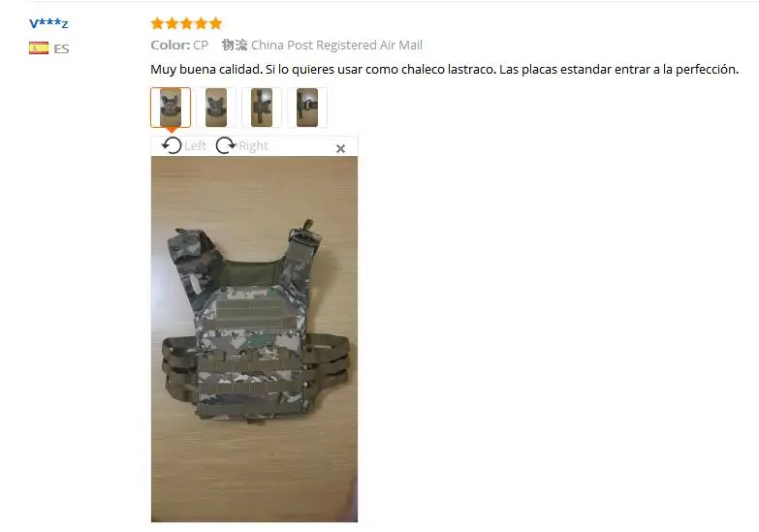Click the ES country label
The image size is (759, 532).
pos(61,48)
